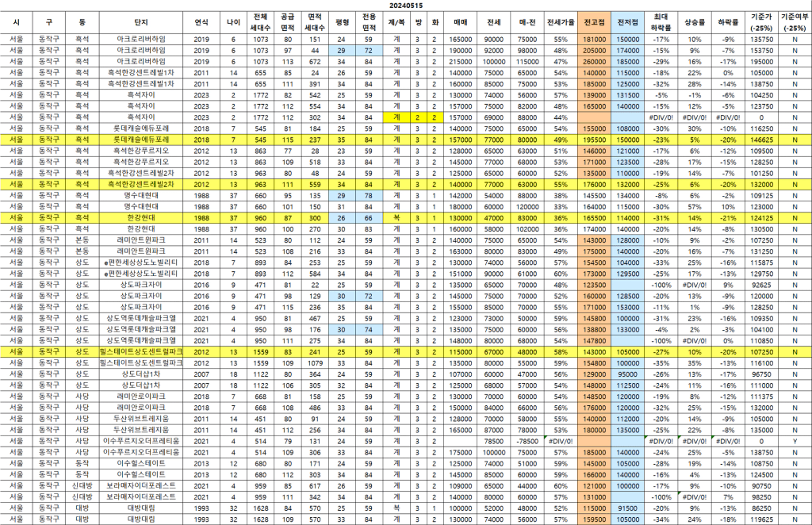Select the 매-전 cell showing 102000
This screenshot has height=525, width=812.
(x=527, y=229)
